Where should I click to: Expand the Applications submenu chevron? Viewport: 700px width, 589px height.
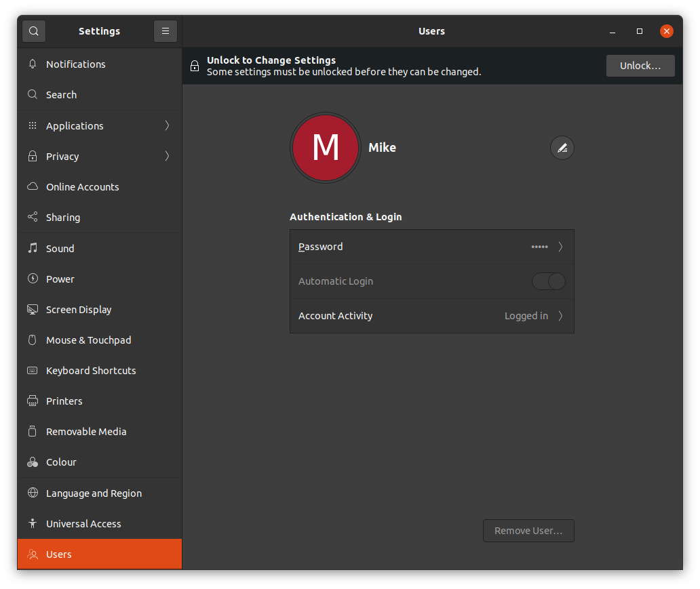tap(167, 126)
